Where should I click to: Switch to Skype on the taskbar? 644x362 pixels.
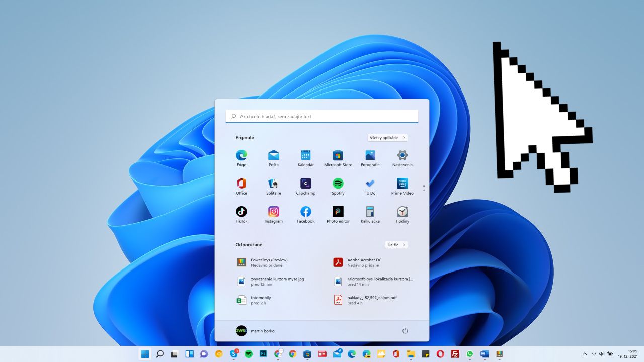[234, 354]
